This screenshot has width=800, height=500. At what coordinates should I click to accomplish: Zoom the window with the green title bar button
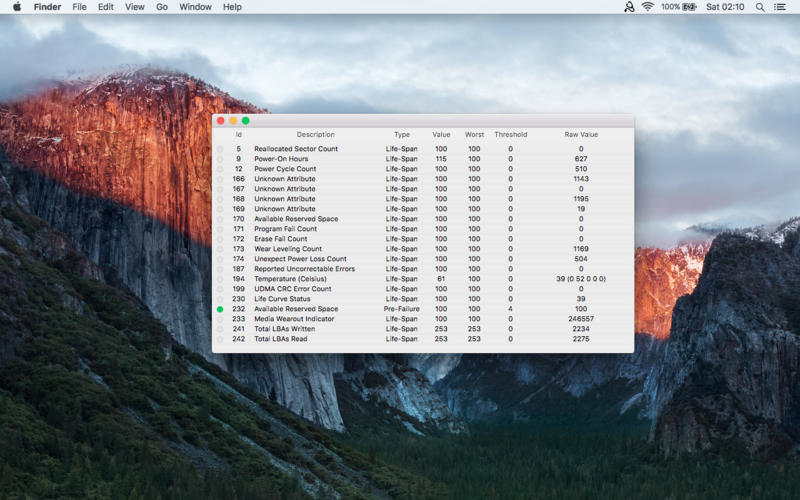click(245, 120)
